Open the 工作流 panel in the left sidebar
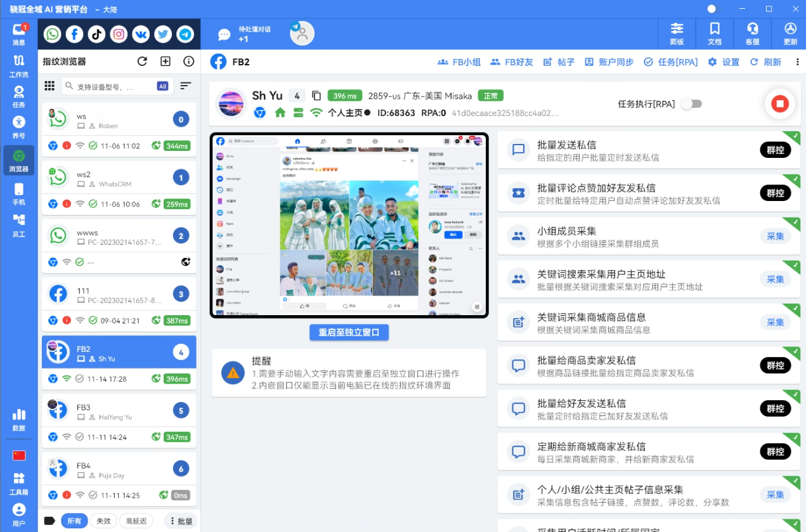 tap(18, 68)
